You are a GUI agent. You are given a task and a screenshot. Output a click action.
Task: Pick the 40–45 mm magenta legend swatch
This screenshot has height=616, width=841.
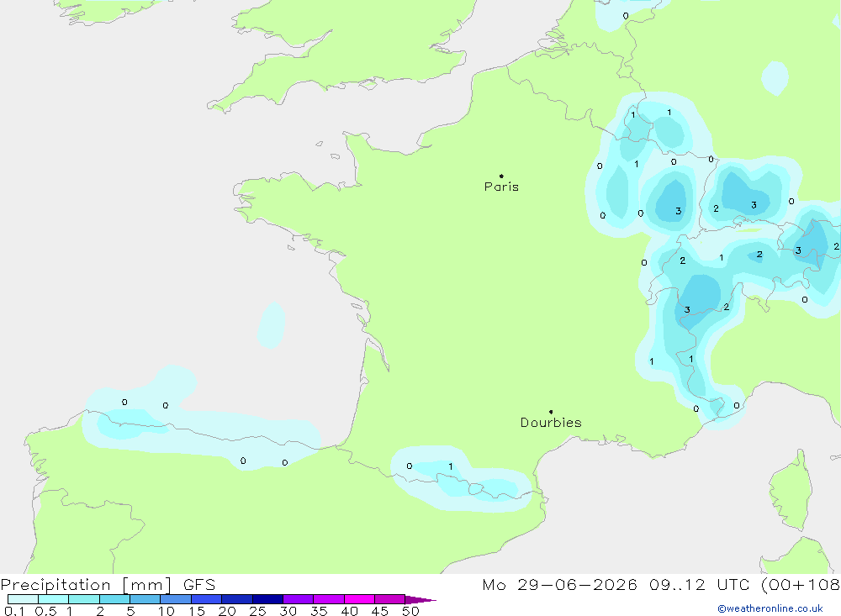click(359, 599)
